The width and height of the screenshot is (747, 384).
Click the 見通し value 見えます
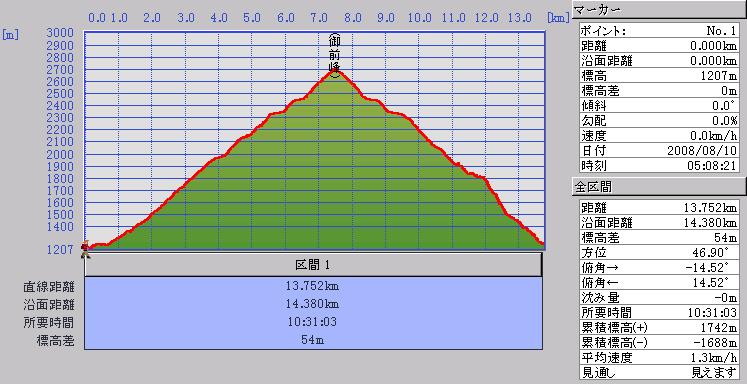[714, 372]
